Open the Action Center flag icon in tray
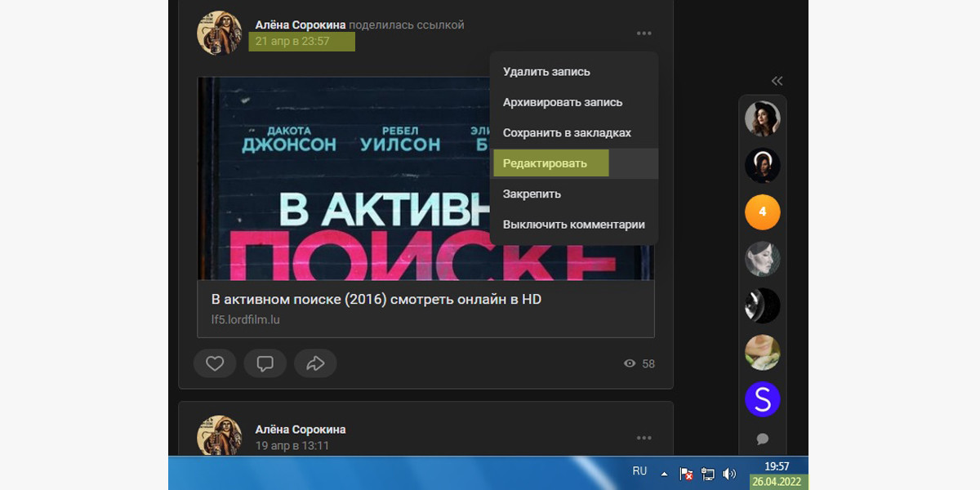980x490 pixels. [x=687, y=474]
